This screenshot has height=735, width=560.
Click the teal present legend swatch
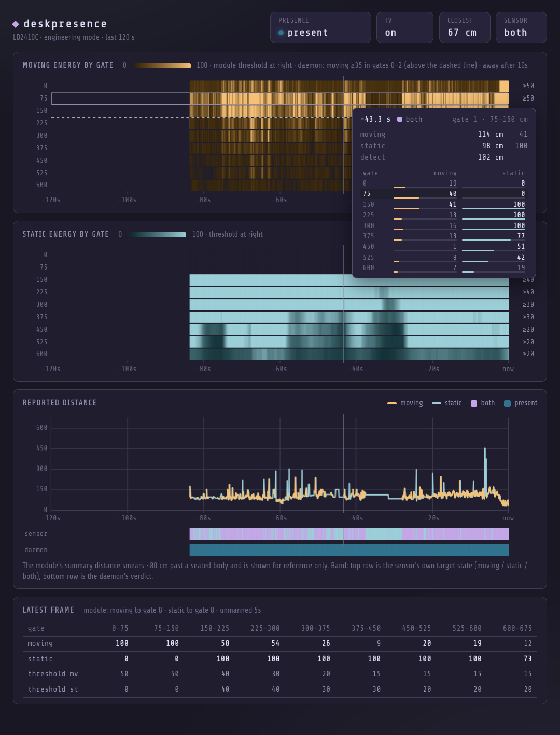click(x=507, y=403)
